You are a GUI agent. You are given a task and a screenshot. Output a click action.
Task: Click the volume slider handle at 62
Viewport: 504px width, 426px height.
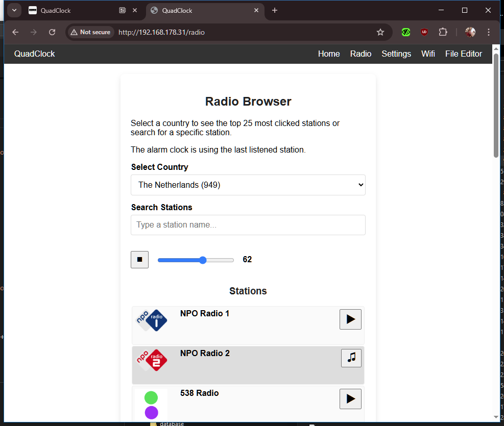(203, 260)
